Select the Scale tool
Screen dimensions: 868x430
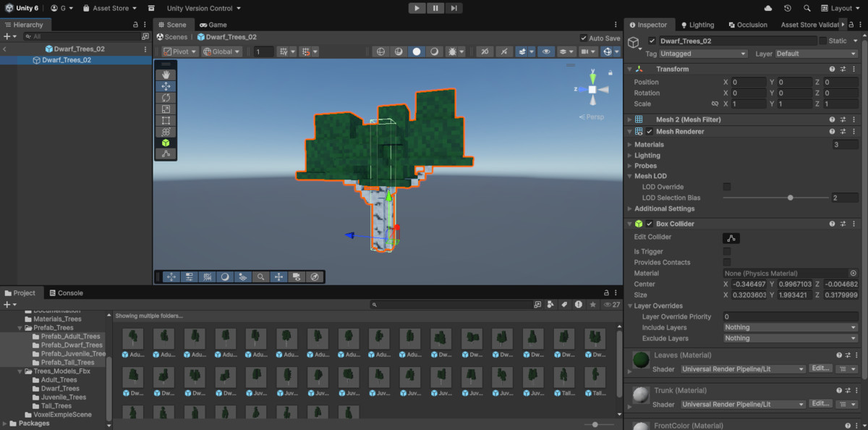click(x=166, y=109)
